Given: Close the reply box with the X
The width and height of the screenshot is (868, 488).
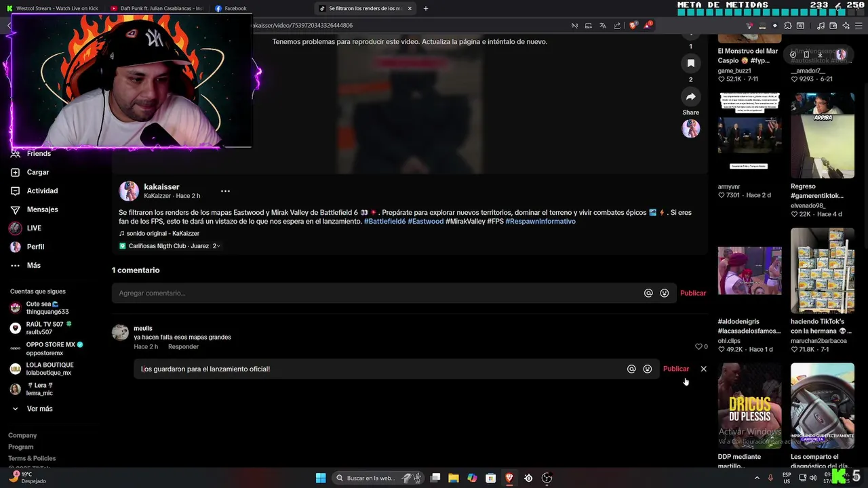Looking at the screenshot, I should coord(703,369).
